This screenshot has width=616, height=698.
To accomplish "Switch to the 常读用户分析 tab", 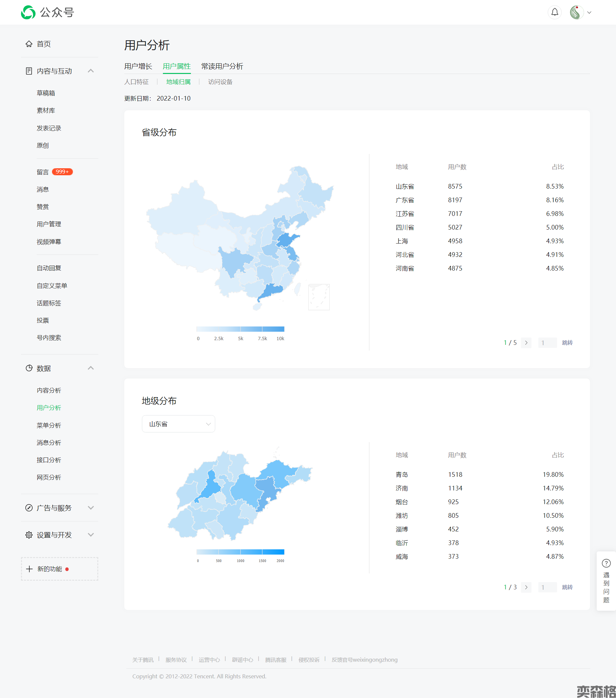I will [222, 66].
